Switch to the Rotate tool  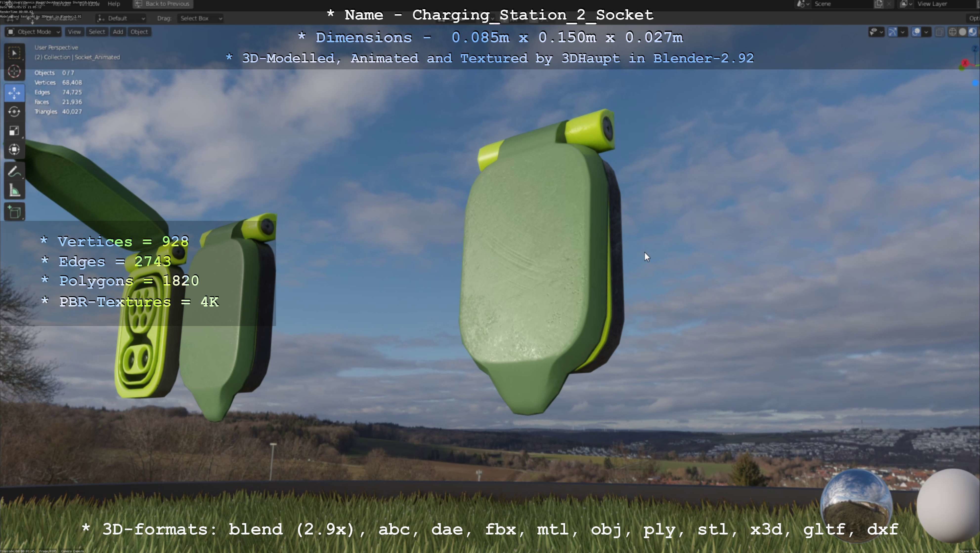click(14, 112)
